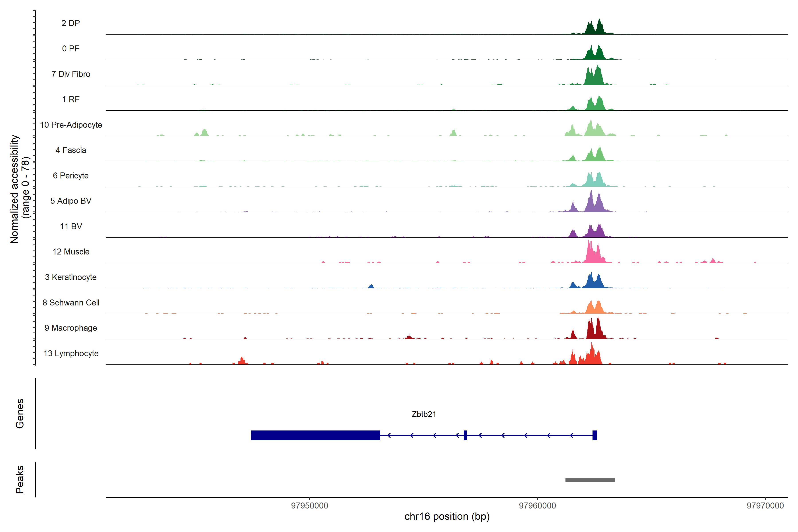
Task: Click the 0 PF track label
Action: (x=70, y=49)
